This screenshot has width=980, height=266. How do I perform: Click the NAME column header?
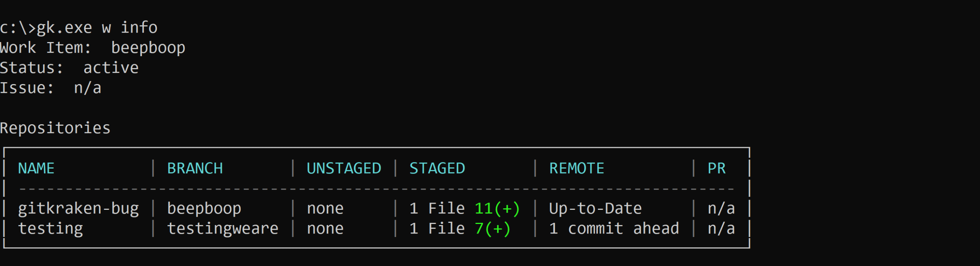tap(36, 169)
